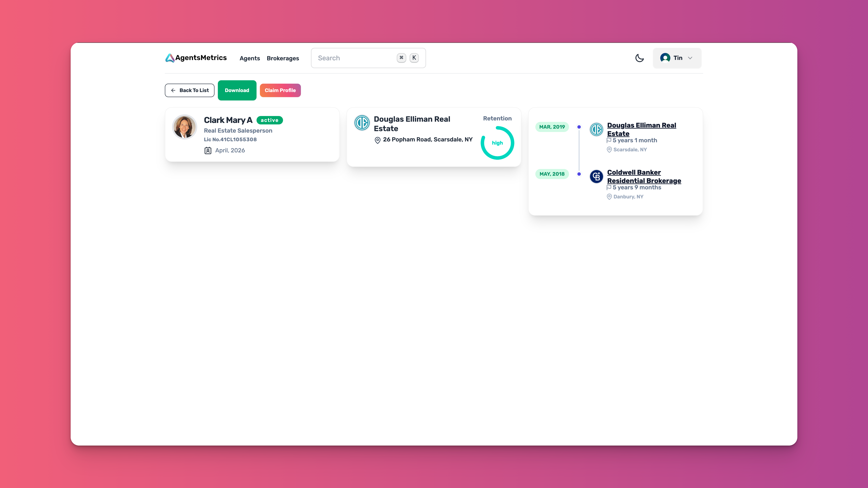Viewport: 868px width, 488px height.
Task: Open the Brokerages nav item
Action: 283,58
